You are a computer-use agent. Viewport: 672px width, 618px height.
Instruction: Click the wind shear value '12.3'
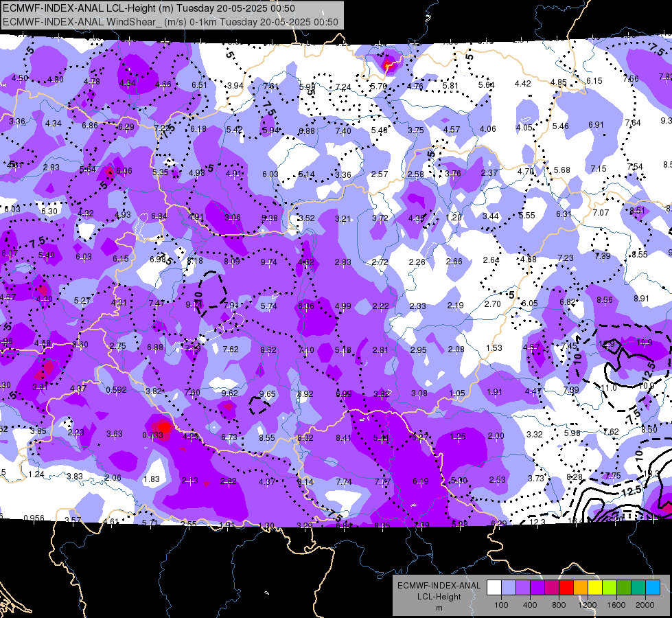[537, 522]
